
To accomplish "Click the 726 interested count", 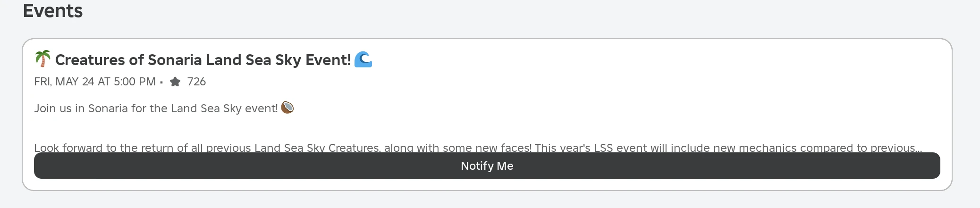I will (x=196, y=82).
